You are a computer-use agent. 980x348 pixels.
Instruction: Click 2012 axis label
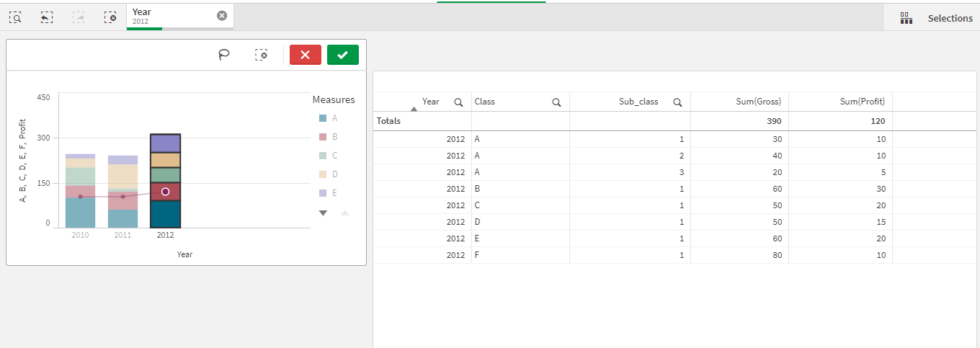click(x=165, y=235)
